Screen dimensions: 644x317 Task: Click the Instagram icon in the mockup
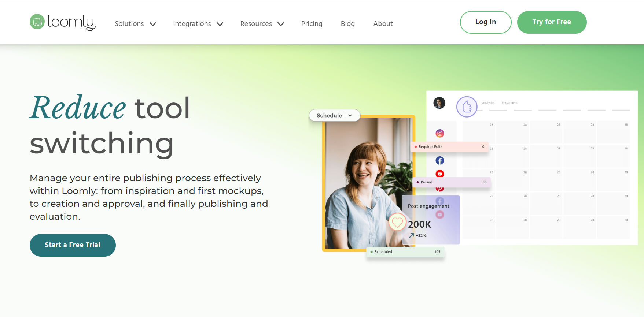[x=439, y=134]
